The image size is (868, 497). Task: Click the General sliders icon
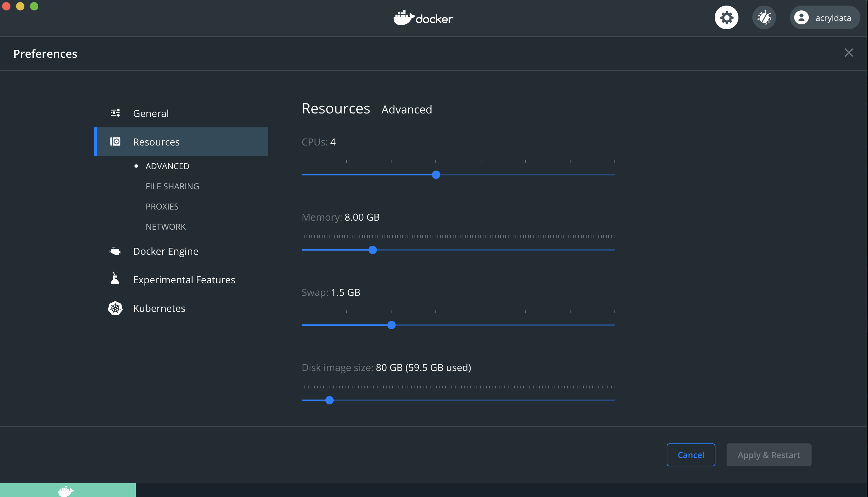tap(115, 113)
